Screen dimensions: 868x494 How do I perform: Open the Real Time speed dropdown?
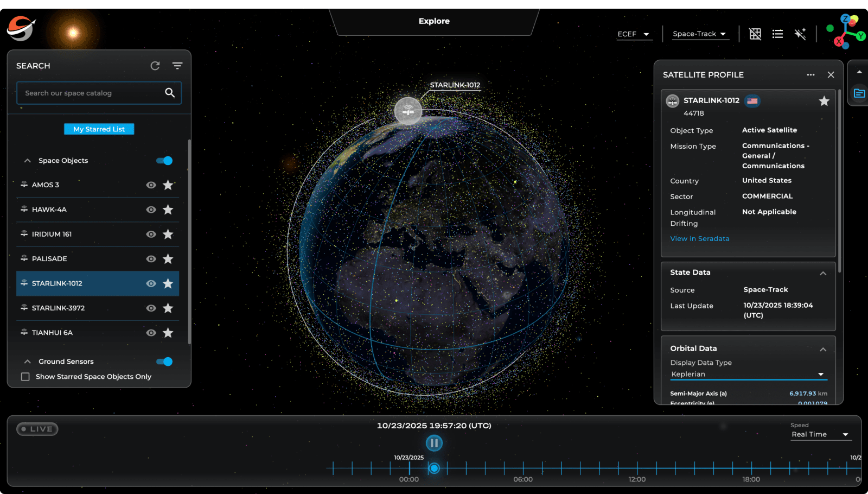coord(821,434)
